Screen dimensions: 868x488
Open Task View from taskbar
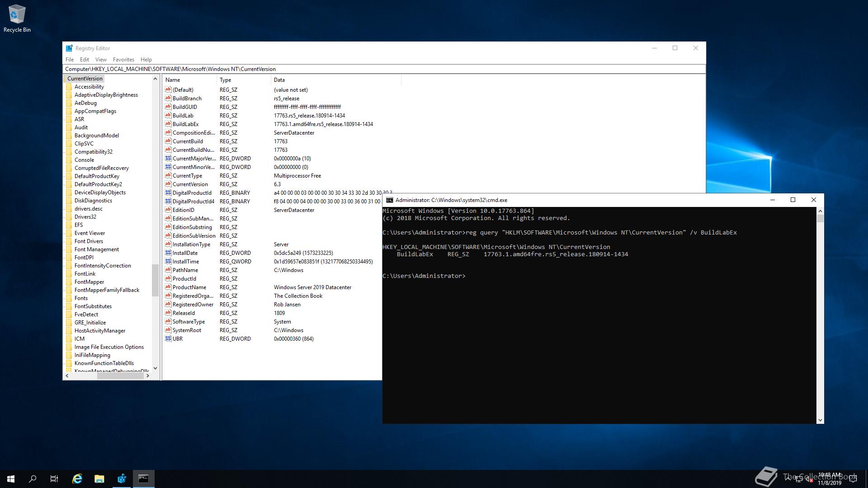coord(54,479)
